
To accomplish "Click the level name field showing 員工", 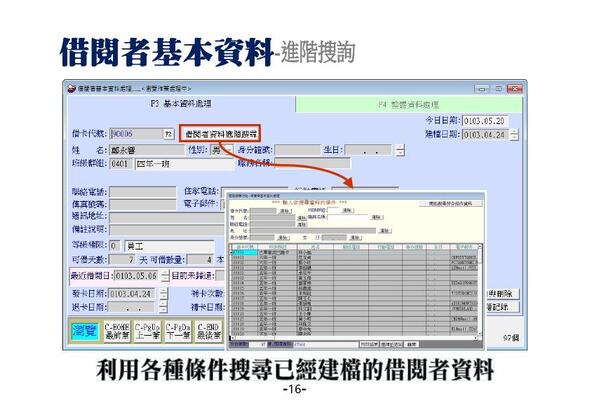I will pyautogui.click(x=169, y=246).
